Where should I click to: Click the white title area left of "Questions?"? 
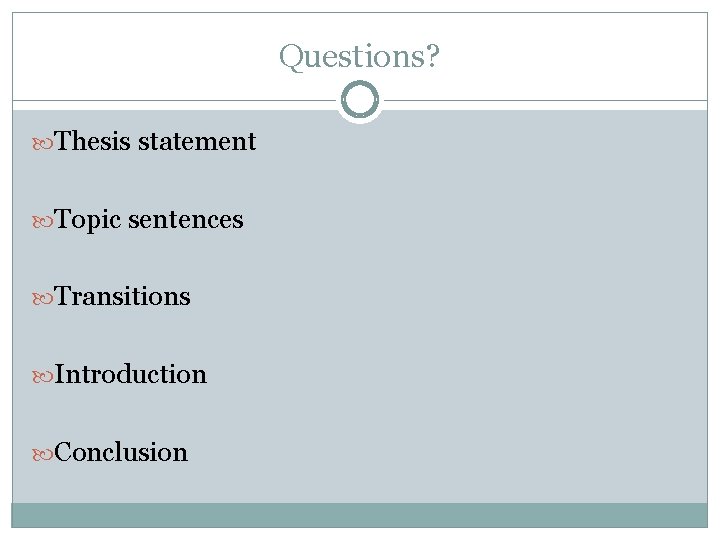142,56
